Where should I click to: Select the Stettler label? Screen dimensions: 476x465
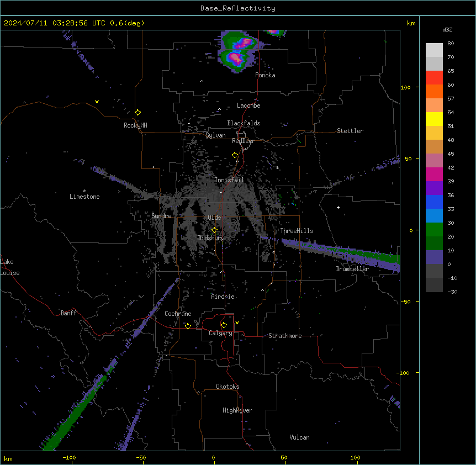(x=350, y=131)
